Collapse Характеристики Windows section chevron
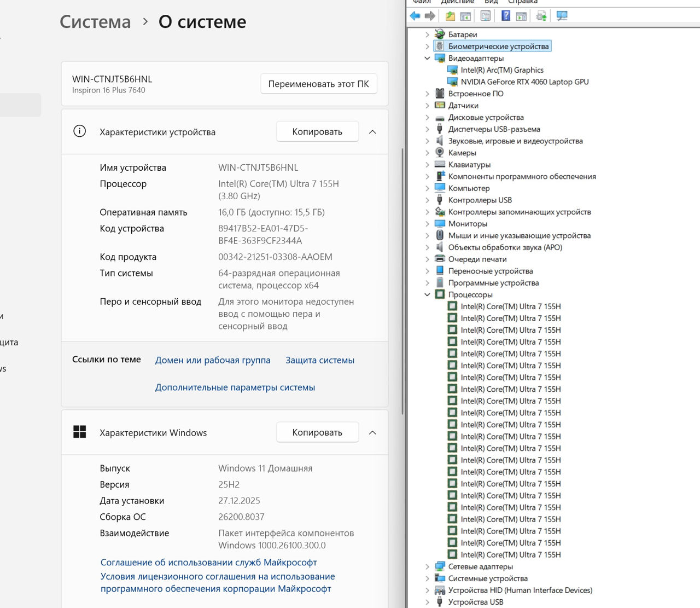Screen dimensions: 700x608 pos(372,433)
